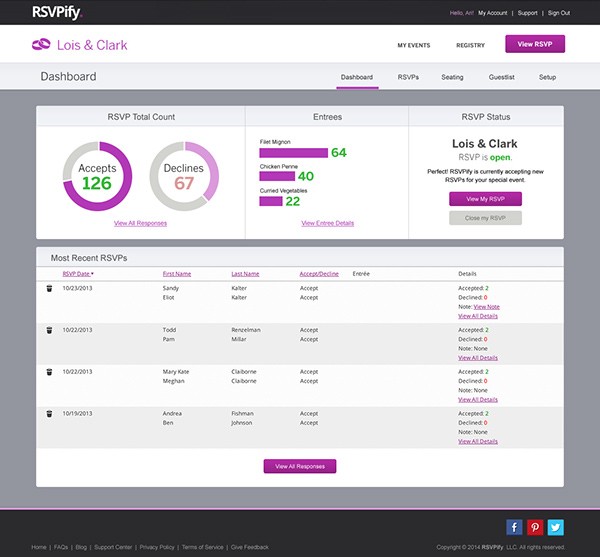Open the View Note link for Sandy Kalter
The image size is (600, 557).
(486, 307)
